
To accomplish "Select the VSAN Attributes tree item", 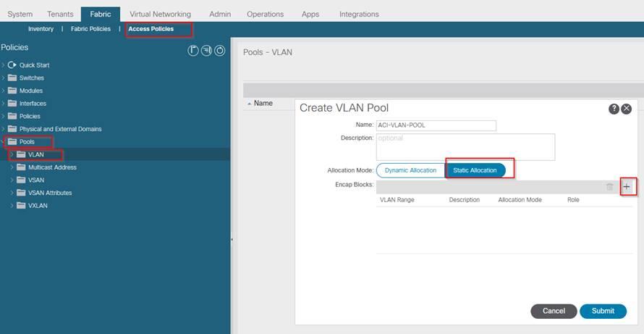I will click(x=50, y=193).
